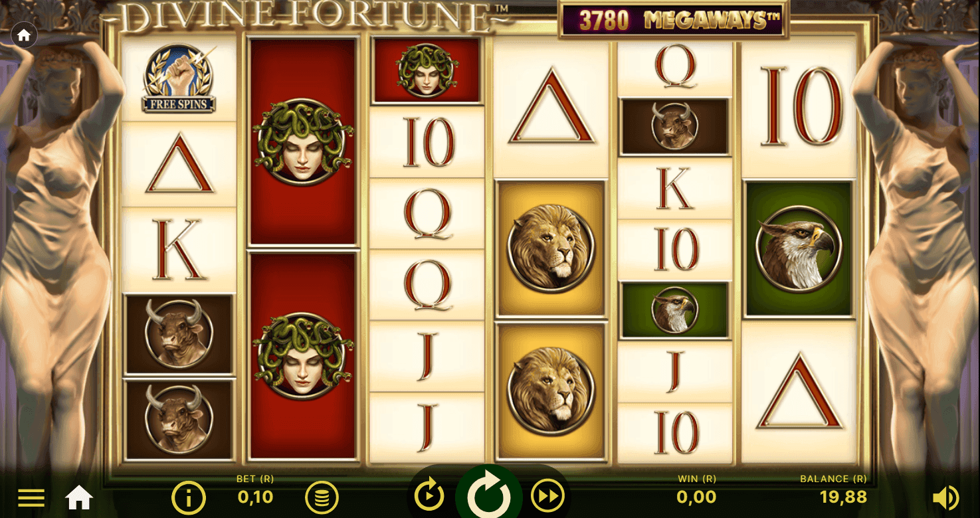The width and height of the screenshot is (980, 518).
Task: Open the hamburger menu
Action: coord(31,497)
